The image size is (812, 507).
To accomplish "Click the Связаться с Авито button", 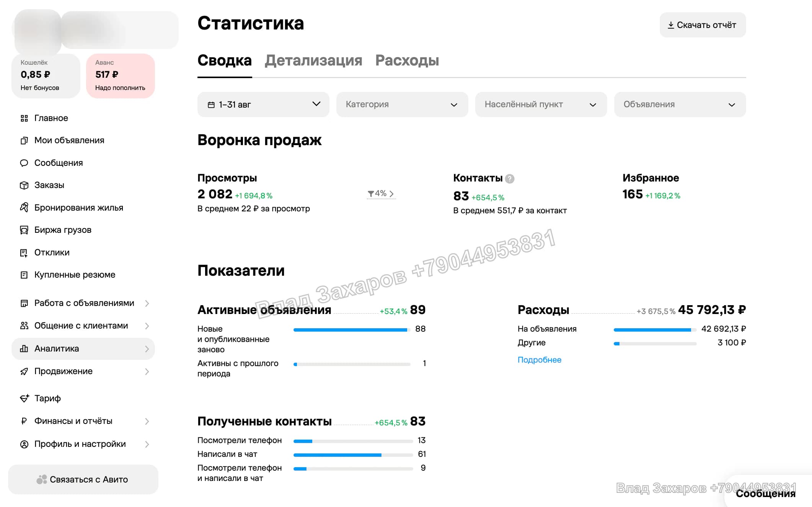I will point(83,479).
